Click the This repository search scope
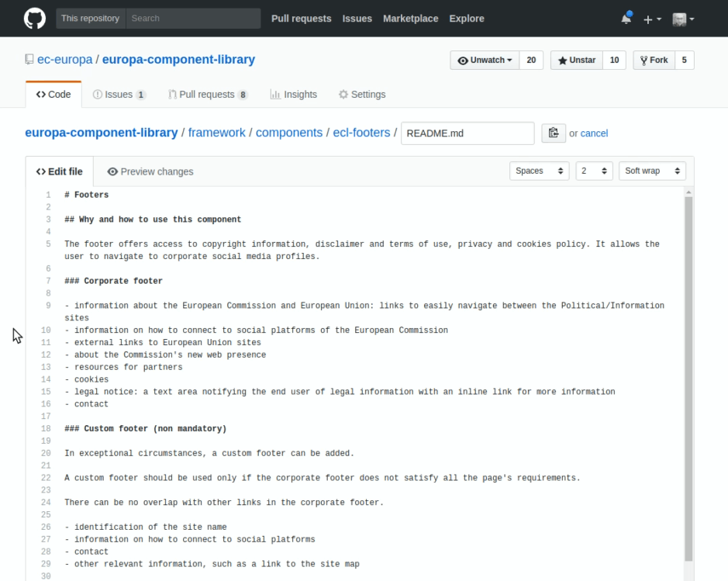The width and height of the screenshot is (728, 581). [x=91, y=19]
